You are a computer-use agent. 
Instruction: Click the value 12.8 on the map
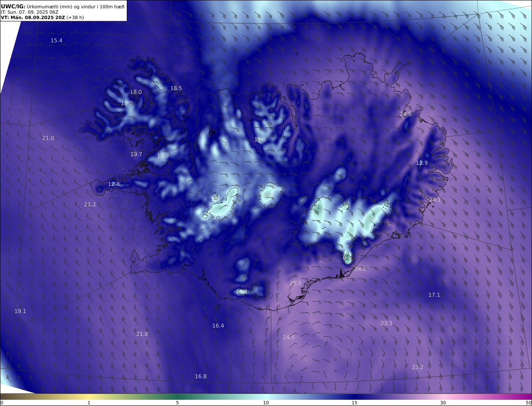(114, 184)
